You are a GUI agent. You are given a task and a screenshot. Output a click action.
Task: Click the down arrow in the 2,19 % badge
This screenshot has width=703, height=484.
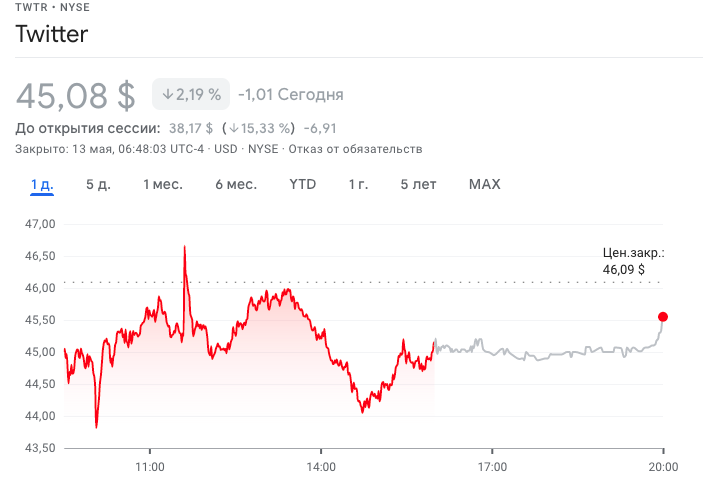click(167, 95)
